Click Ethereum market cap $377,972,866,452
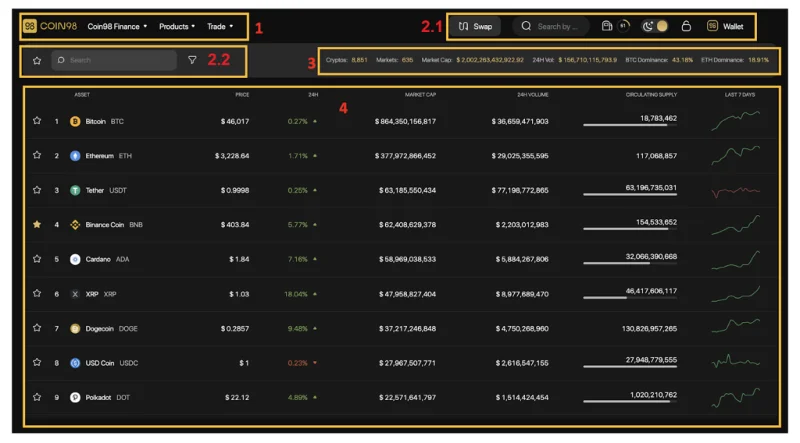 point(405,156)
